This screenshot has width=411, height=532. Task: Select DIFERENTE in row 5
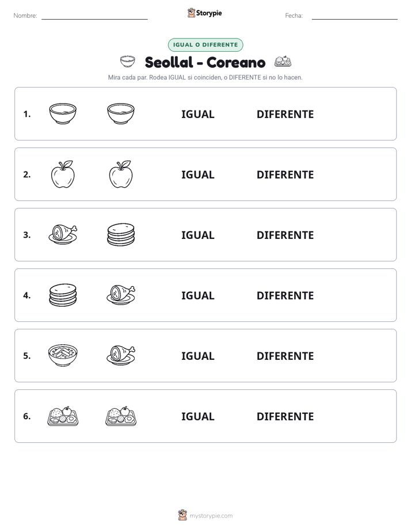click(x=285, y=356)
